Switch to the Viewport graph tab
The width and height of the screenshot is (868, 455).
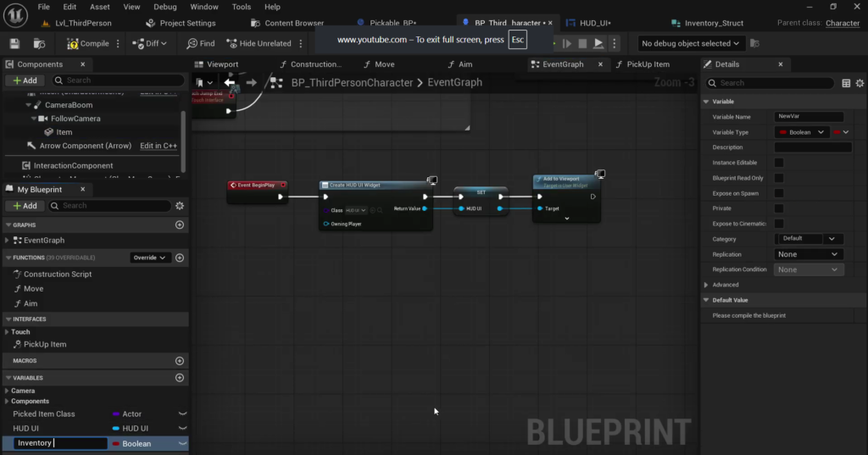pyautogui.click(x=216, y=64)
